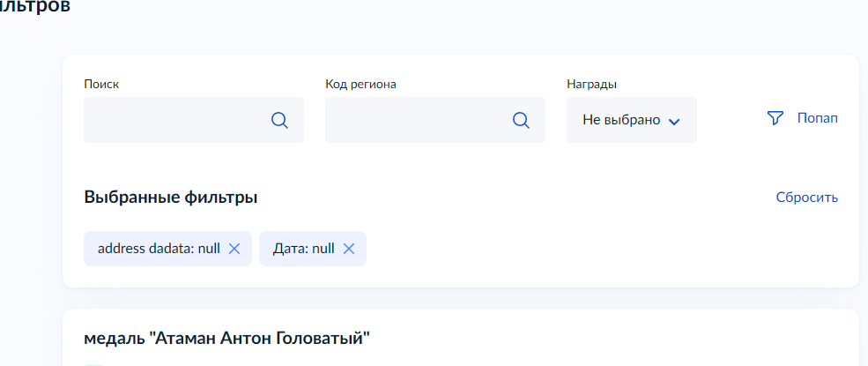Click the 'Попап' link
Viewport: 868px width, 366px height.
817,118
